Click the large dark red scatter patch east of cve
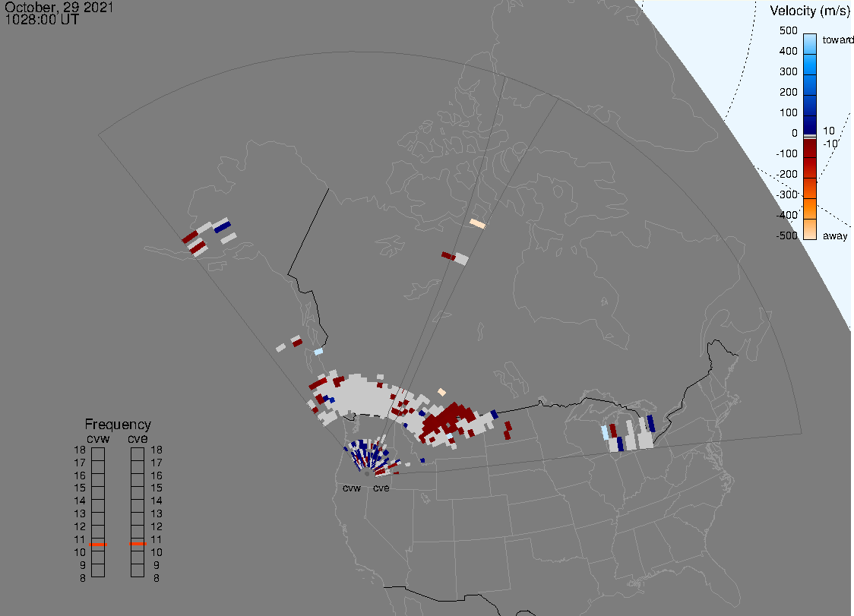Viewport: 854px width, 616px height. pos(448,419)
